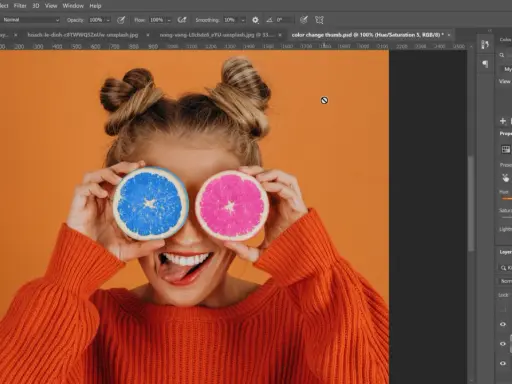Click the Libraries search magnifier icon
The image size is (512, 384).
[502, 55]
